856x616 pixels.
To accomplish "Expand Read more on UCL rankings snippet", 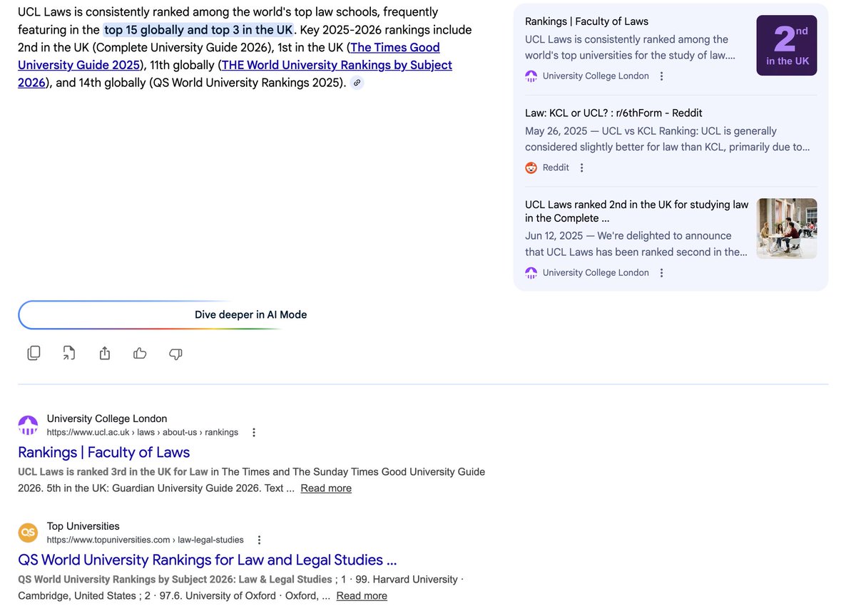I will click(x=326, y=488).
